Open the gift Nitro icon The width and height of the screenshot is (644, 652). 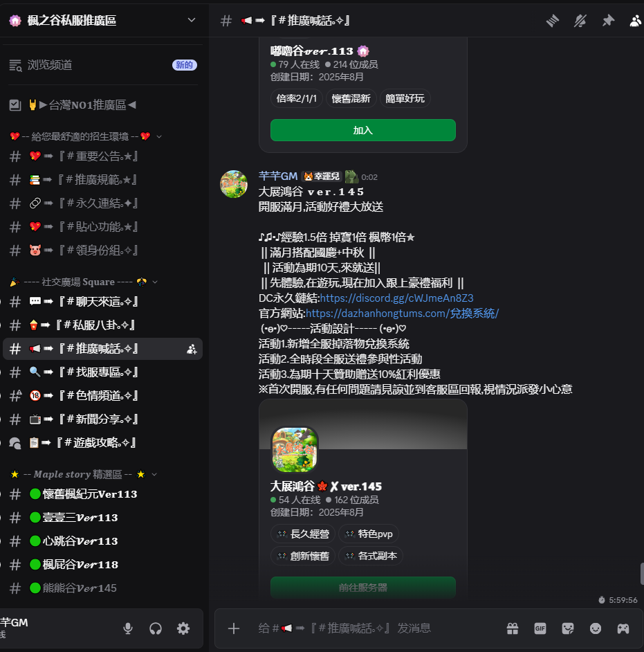(x=513, y=628)
